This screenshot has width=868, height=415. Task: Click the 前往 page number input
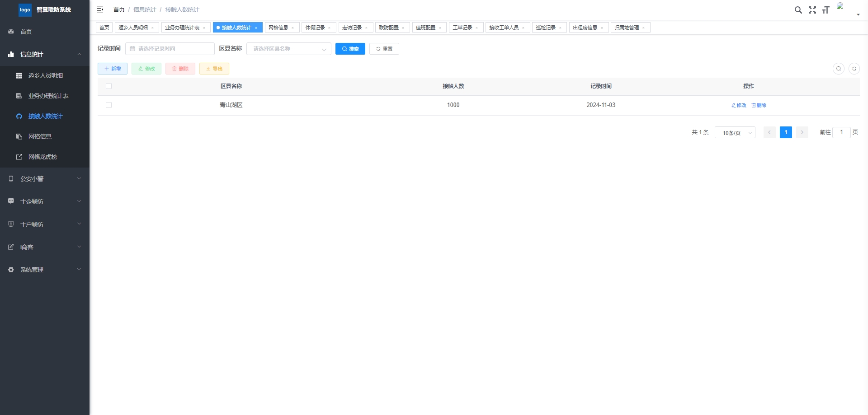(841, 132)
